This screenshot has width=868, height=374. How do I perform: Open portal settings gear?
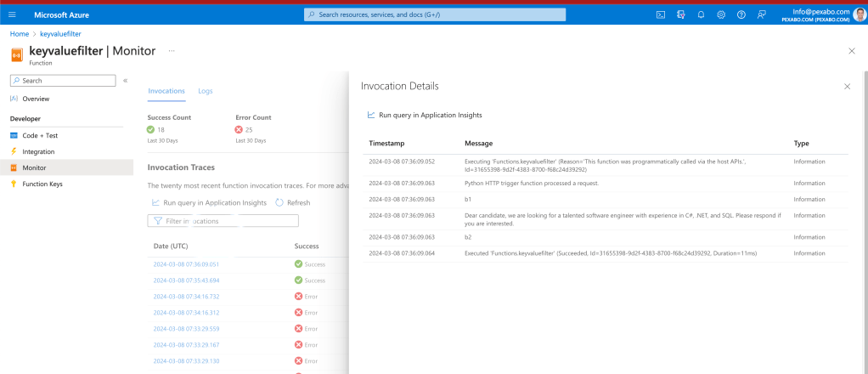[x=721, y=15]
